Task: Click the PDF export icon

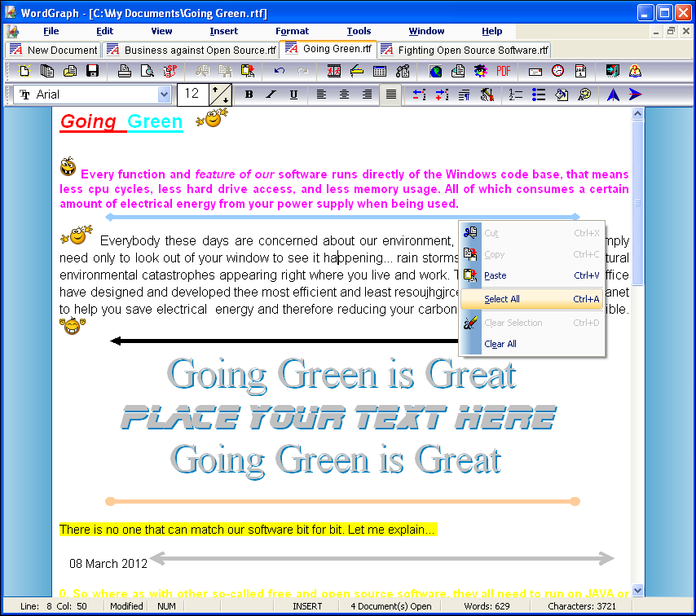Action: pos(504,72)
